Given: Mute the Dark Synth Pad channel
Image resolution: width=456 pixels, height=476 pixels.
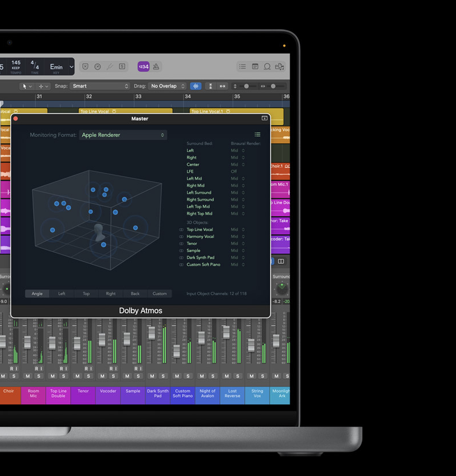Looking at the screenshot, I should [x=152, y=376].
